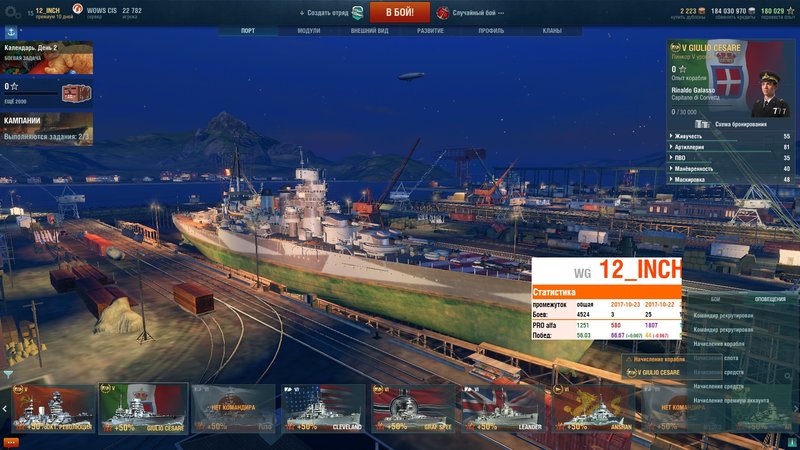The height and width of the screenshot is (450, 800).
Task: Click the Wargaming server logo icon
Action: [78, 9]
